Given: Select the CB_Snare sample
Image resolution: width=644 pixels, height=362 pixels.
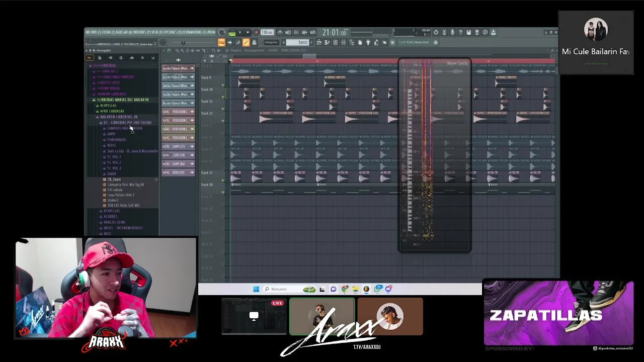Looking at the screenshot, I should 114,179.
